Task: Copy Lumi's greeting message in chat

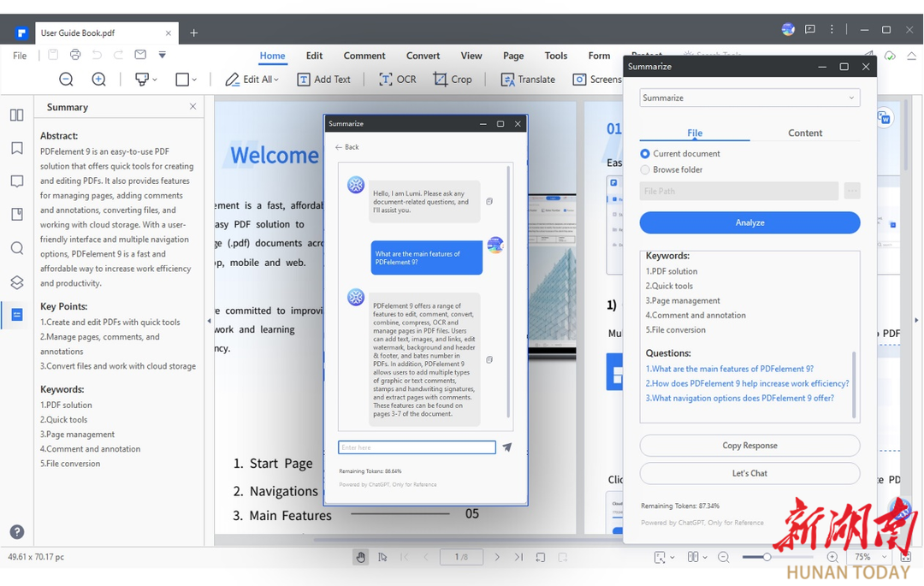Action: coord(489,201)
